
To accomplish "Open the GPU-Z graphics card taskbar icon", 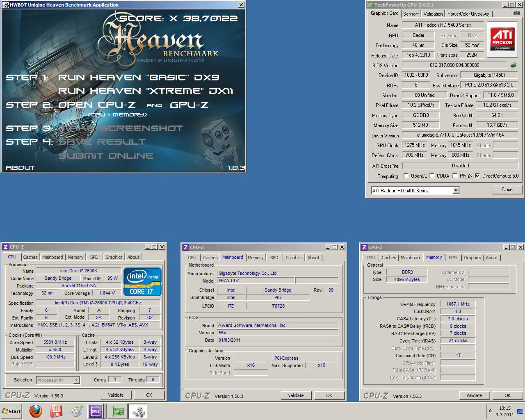I will pyautogui.click(x=118, y=411).
